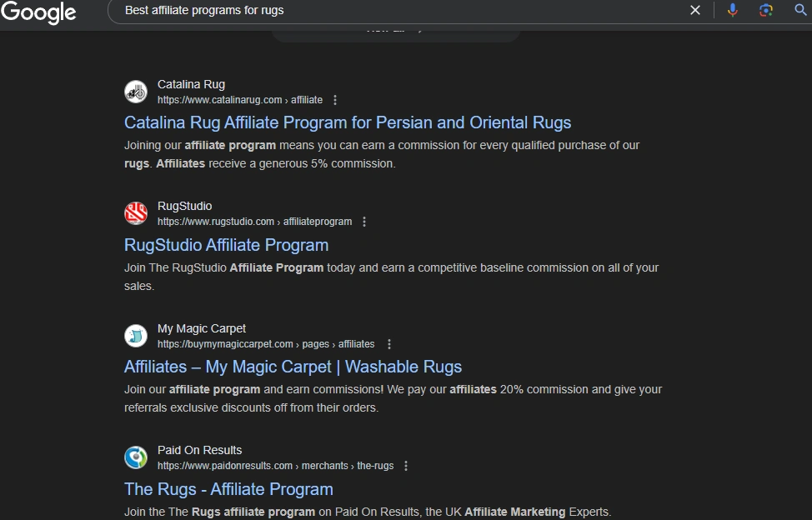
Task: Open more options for Paid On Results result
Action: point(406,466)
